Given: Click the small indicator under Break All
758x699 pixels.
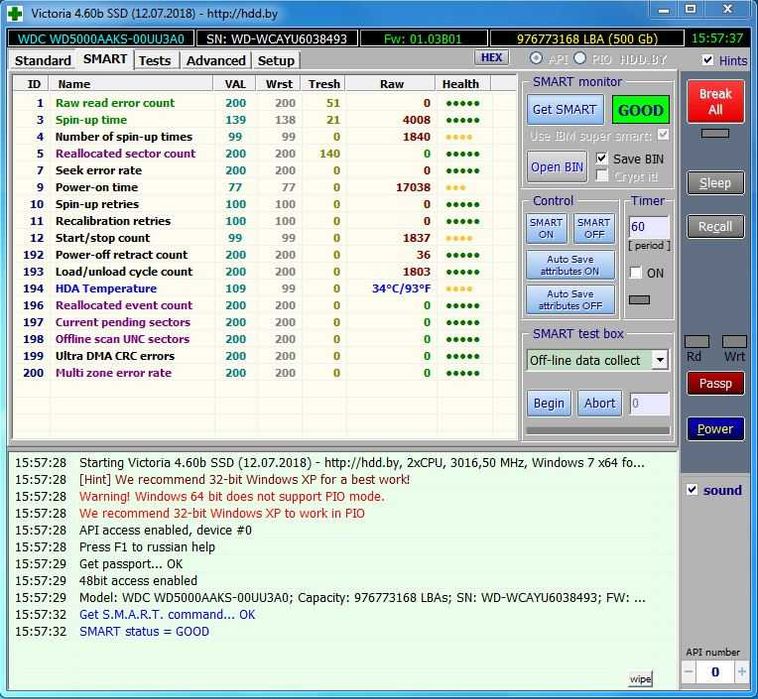Looking at the screenshot, I should pos(715,133).
